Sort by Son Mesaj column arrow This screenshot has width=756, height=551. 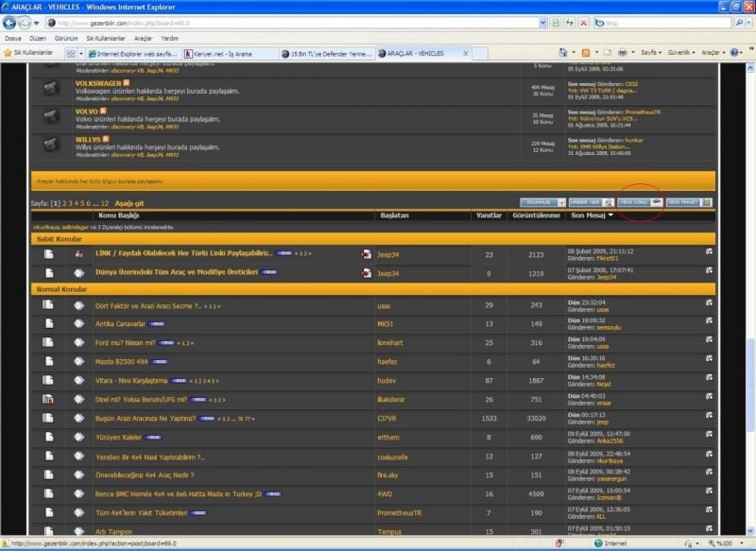[610, 215]
